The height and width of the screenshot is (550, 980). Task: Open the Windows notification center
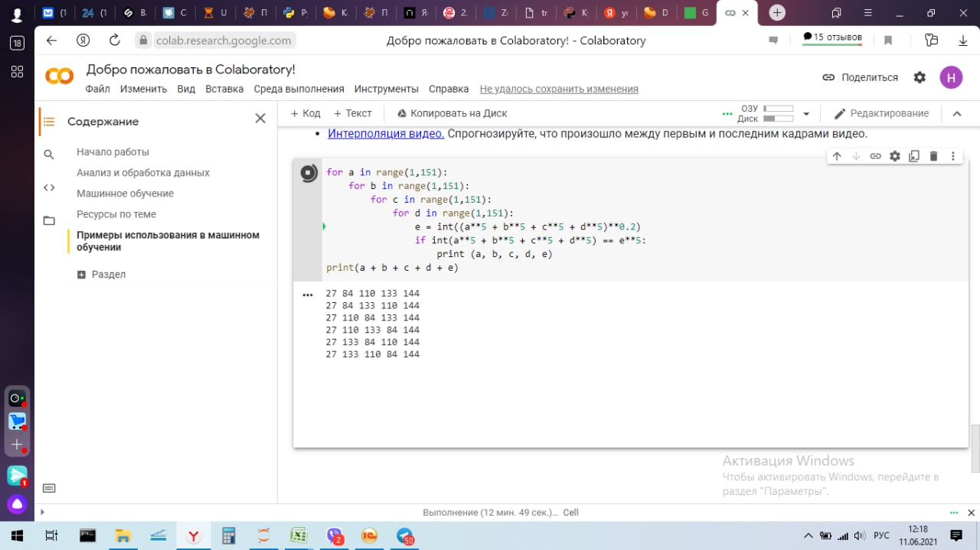(956, 535)
